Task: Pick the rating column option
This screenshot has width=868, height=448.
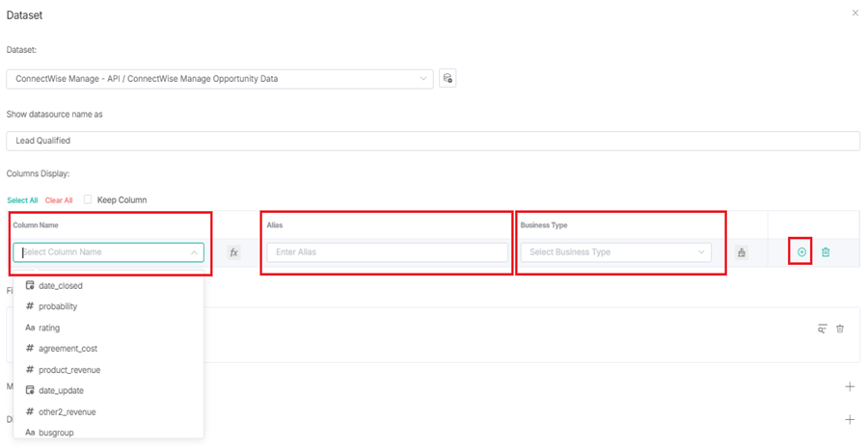Action: click(49, 328)
